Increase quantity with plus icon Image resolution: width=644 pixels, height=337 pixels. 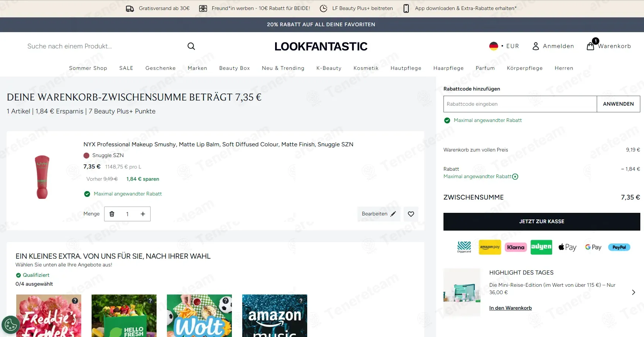click(143, 214)
